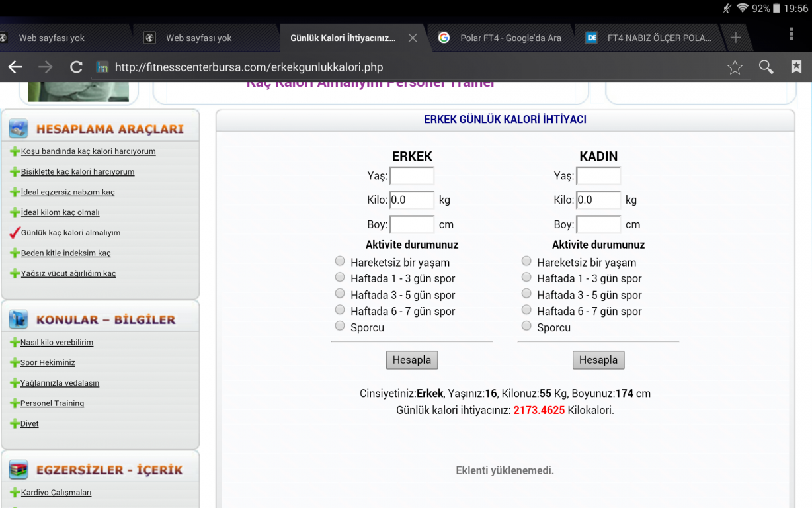
Task: Select Haftada 1 - 3 gün spor under ERKEK
Action: tap(340, 277)
